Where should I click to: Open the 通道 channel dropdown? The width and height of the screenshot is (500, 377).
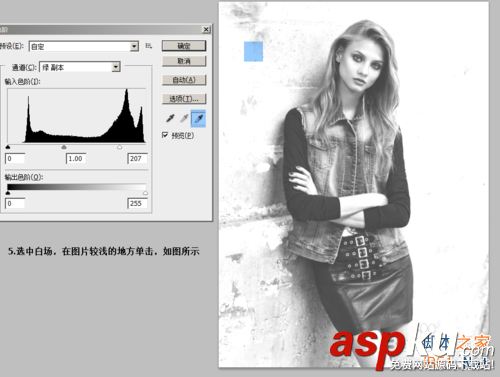click(x=80, y=67)
